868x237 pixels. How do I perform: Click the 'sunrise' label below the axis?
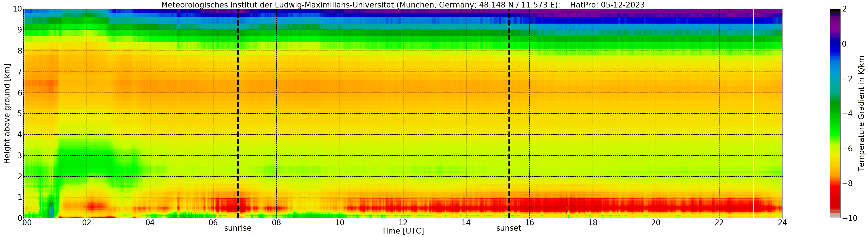[238, 228]
